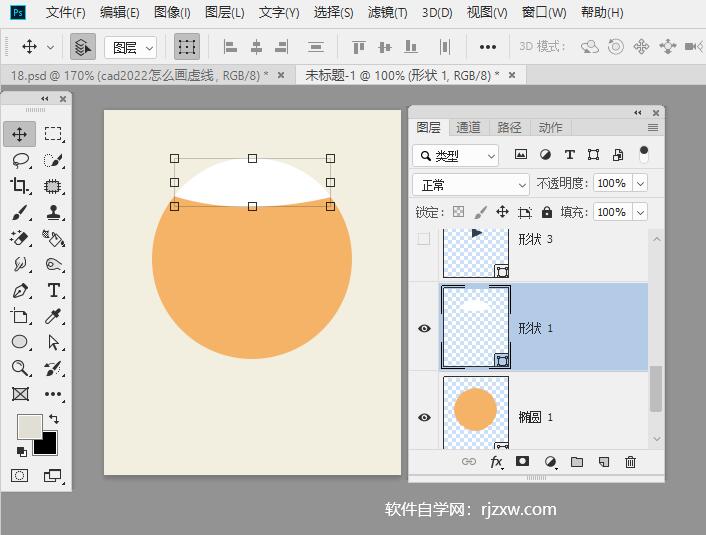
Task: Hide the 椭圆 1 layer
Action: 424,417
